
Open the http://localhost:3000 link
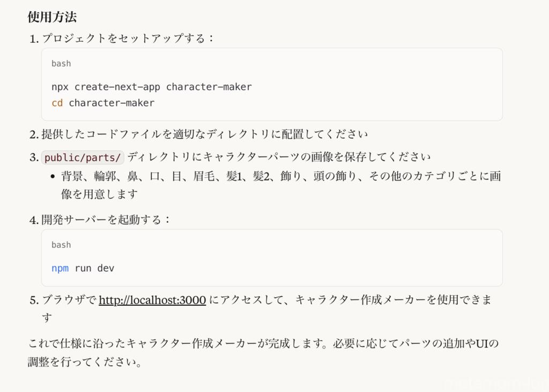pos(152,300)
